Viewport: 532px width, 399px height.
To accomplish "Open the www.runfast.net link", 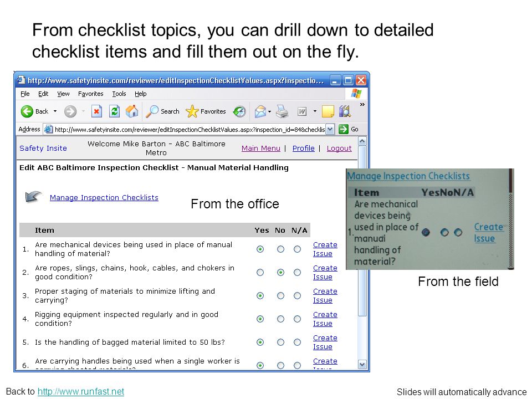I will (81, 392).
